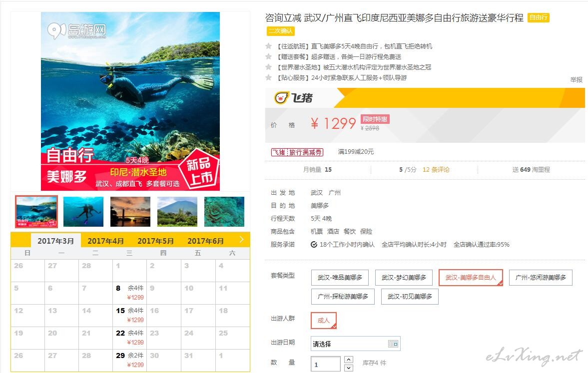The width and height of the screenshot is (588, 373).
Task: Select the volcano mountain thumbnail
Action: coord(177,212)
